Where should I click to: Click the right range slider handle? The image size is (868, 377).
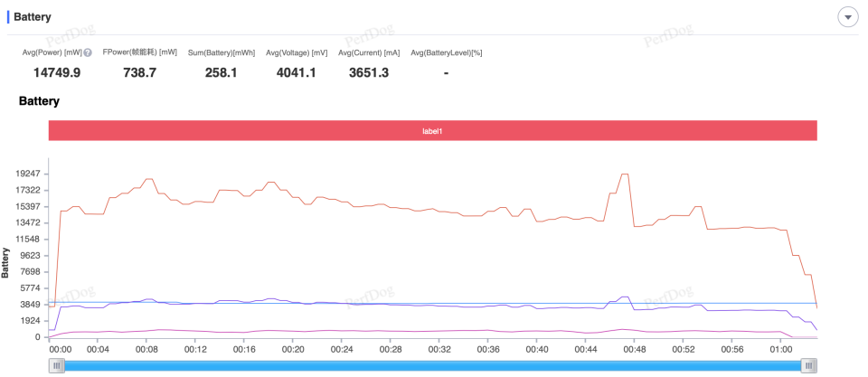click(809, 365)
